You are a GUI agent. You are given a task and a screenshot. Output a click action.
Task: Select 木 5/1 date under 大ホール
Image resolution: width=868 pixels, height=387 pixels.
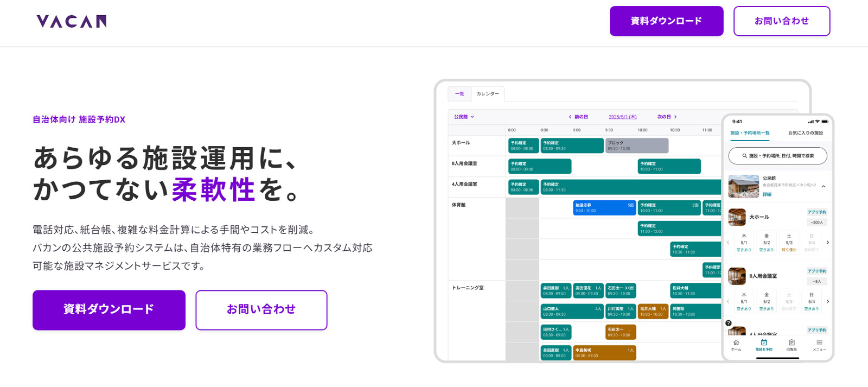744,243
